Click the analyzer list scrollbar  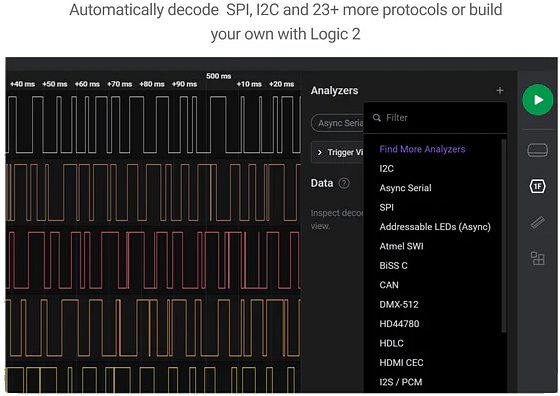tap(504, 236)
